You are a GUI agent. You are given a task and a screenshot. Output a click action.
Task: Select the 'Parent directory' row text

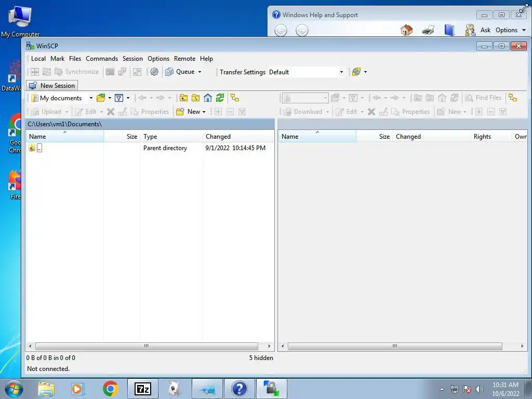pos(165,148)
